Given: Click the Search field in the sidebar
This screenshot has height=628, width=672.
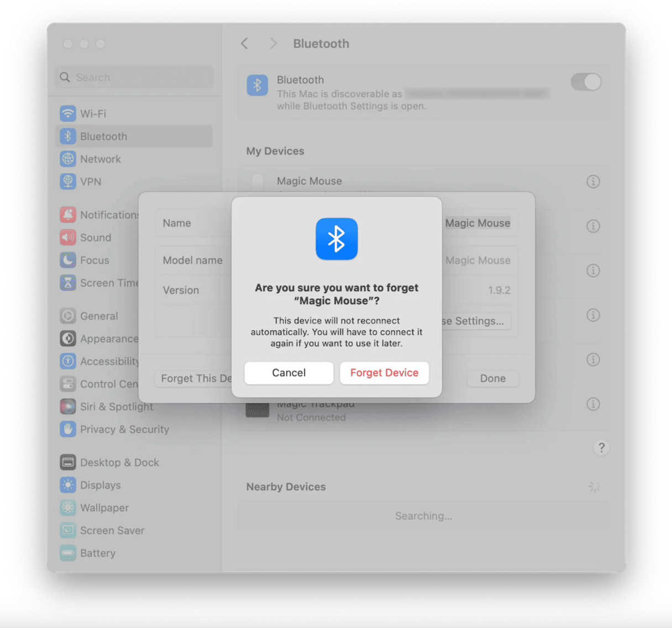Looking at the screenshot, I should pos(134,77).
